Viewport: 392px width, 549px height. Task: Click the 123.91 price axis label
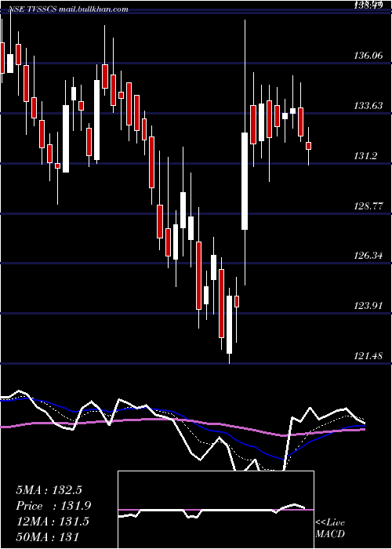pos(368,306)
